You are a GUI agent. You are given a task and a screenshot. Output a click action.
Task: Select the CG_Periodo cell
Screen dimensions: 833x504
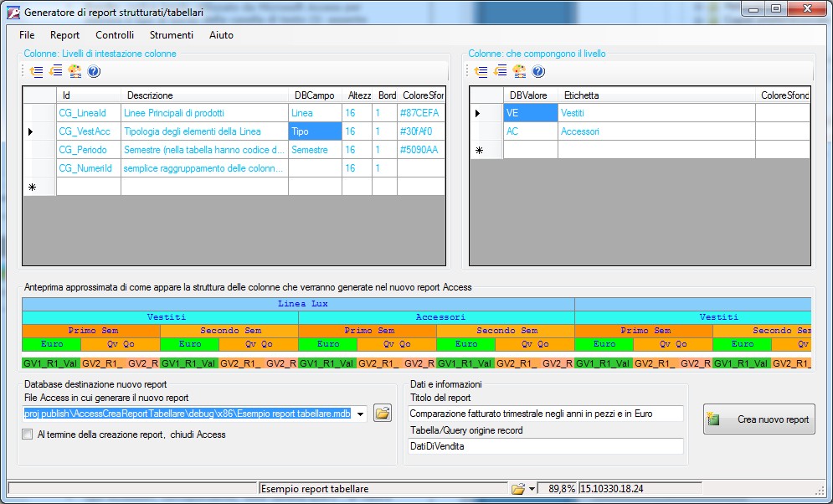point(89,150)
